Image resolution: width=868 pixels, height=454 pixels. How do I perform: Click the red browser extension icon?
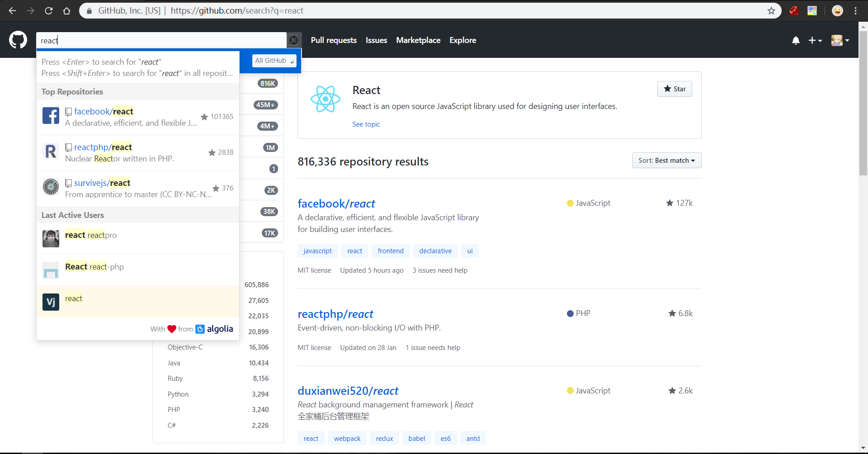tap(794, 11)
